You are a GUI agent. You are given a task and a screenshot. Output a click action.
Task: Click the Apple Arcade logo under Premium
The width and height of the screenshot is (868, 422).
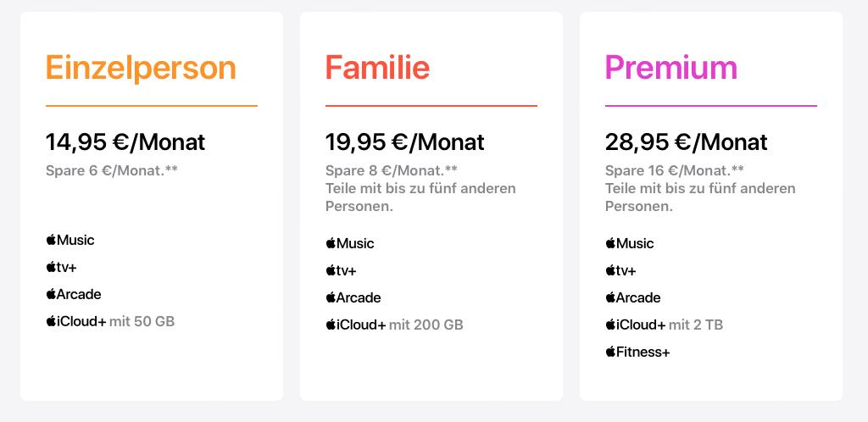click(633, 297)
